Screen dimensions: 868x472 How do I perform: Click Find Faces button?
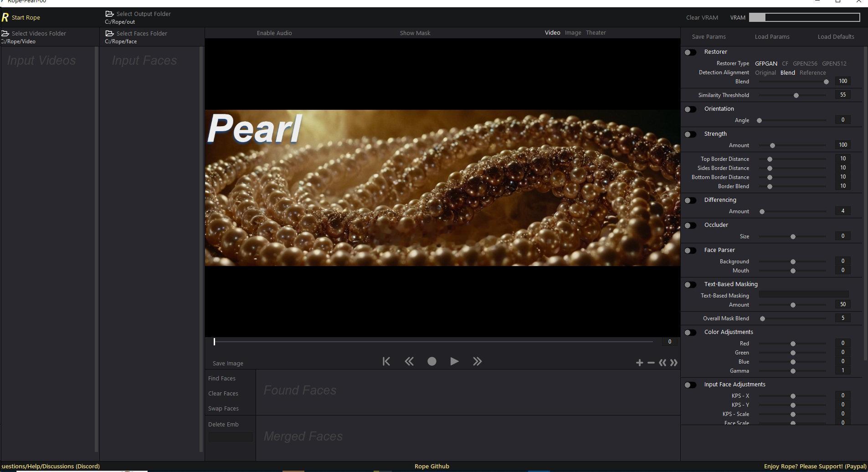pos(222,378)
